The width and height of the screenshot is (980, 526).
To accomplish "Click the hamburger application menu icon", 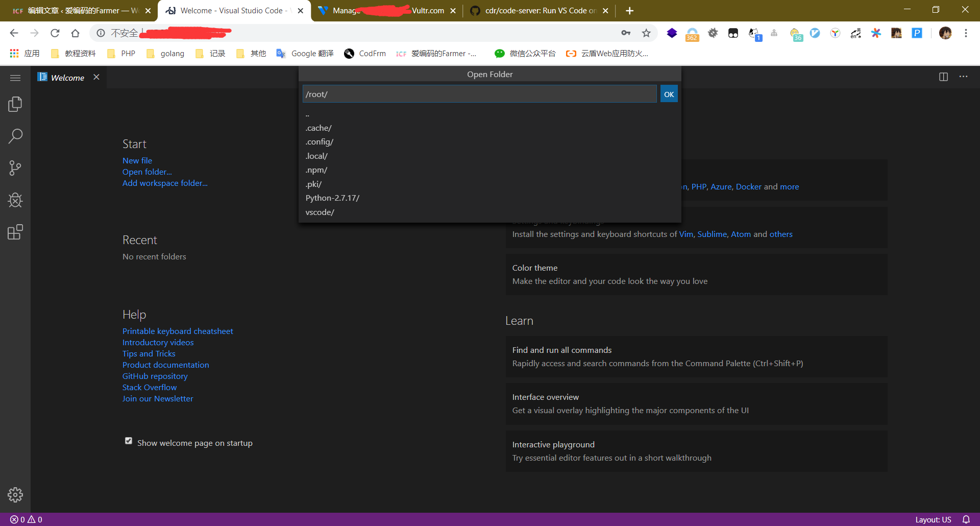I will click(x=15, y=78).
